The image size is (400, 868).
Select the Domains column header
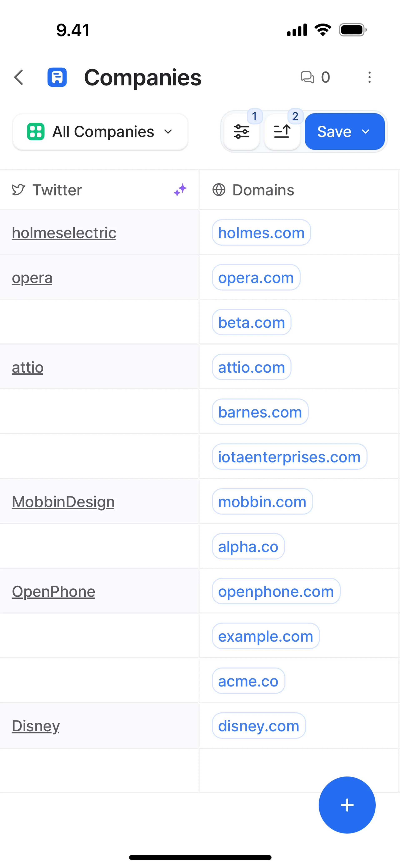pos(263,190)
